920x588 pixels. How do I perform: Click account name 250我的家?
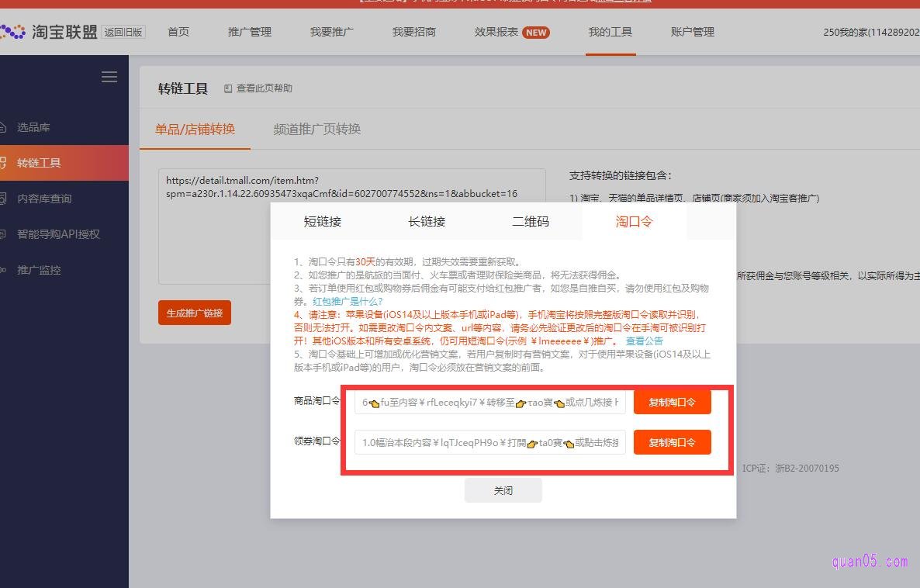click(x=870, y=33)
